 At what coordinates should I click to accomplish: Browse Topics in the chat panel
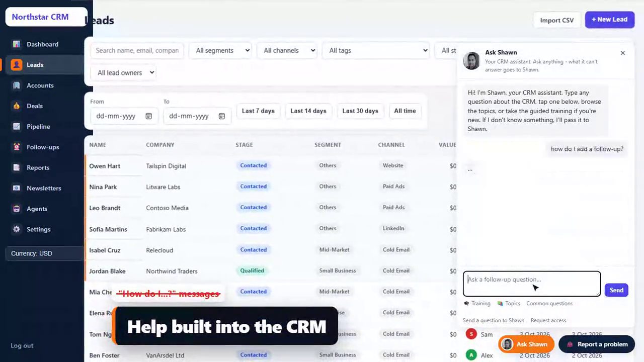(509, 304)
